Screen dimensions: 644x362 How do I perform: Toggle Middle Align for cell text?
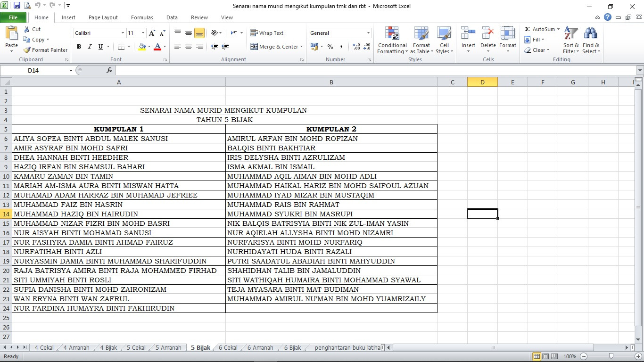point(189,33)
